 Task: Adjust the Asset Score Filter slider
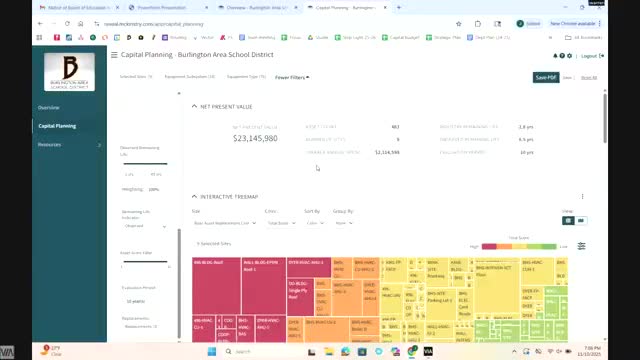click(x=145, y=261)
